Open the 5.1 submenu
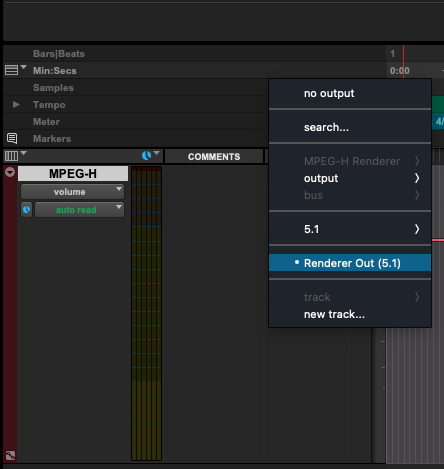The height and width of the screenshot is (469, 444). point(350,229)
